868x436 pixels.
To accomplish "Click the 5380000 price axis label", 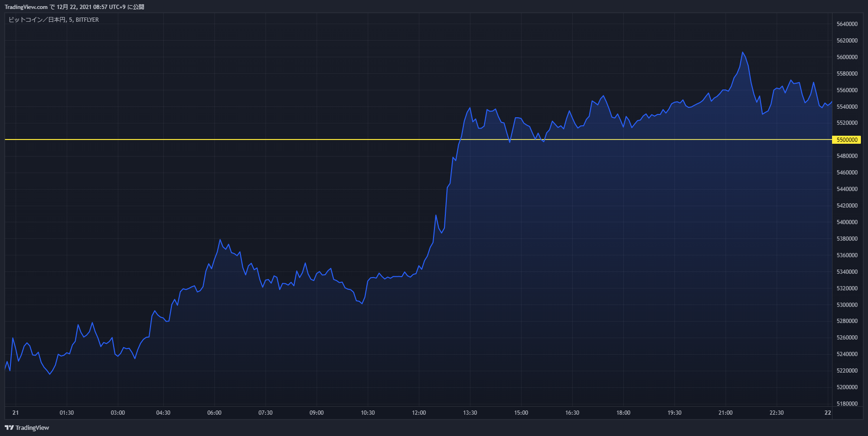I will click(x=847, y=239).
